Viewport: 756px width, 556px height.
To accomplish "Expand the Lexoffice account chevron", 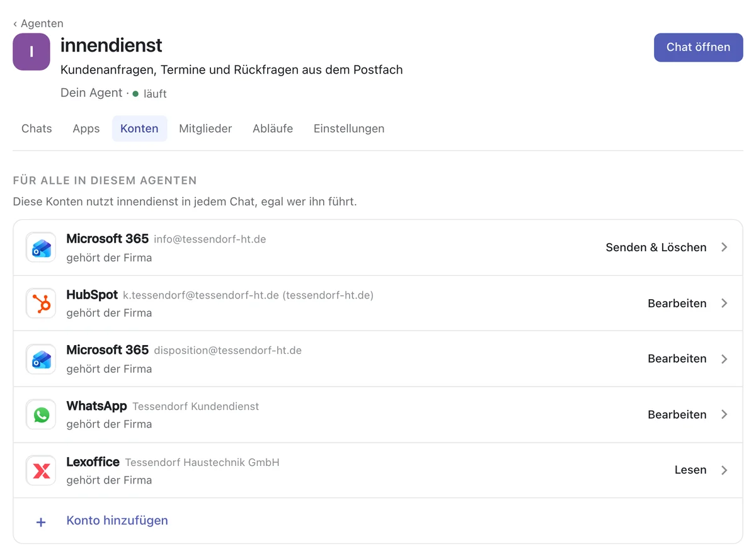I will pos(724,470).
